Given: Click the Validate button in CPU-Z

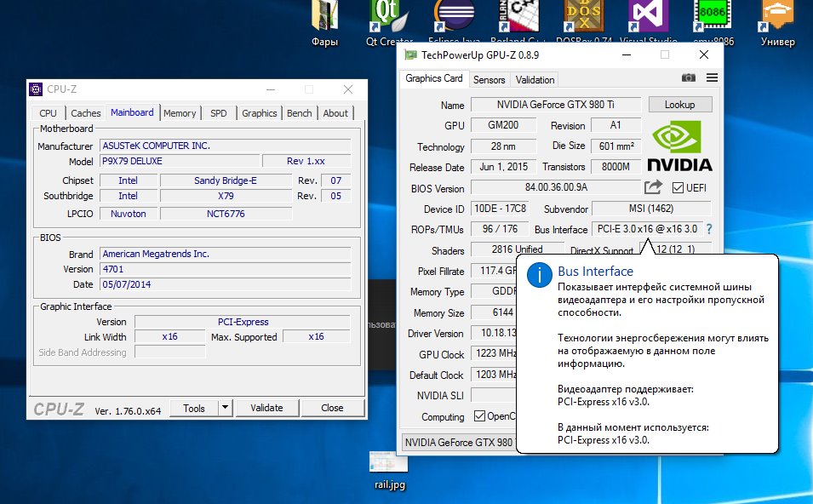Looking at the screenshot, I should click(x=266, y=408).
